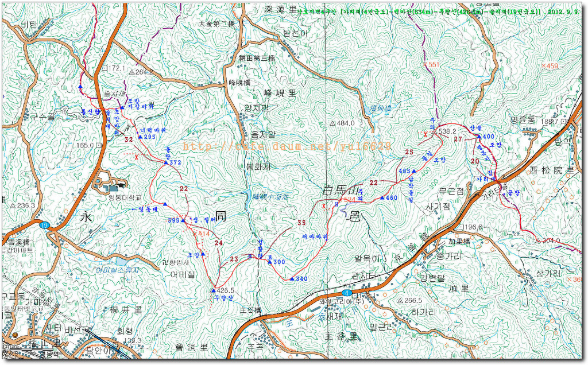Select the blue triangle waypoint labeled 340
The height and width of the screenshot is (365, 588).
[292, 279]
